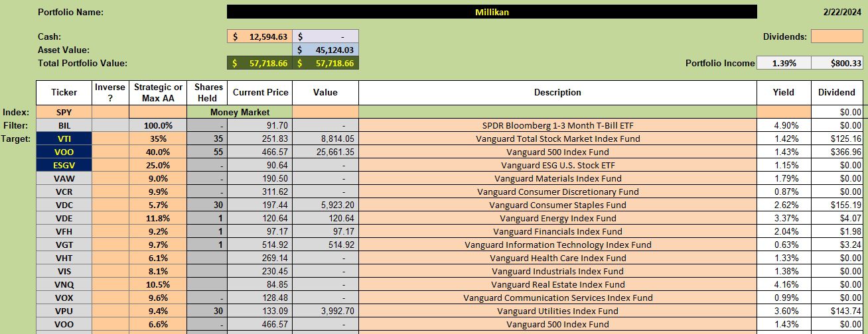Select the 35% allocation cell for VTI
868x334 pixels.
point(158,139)
